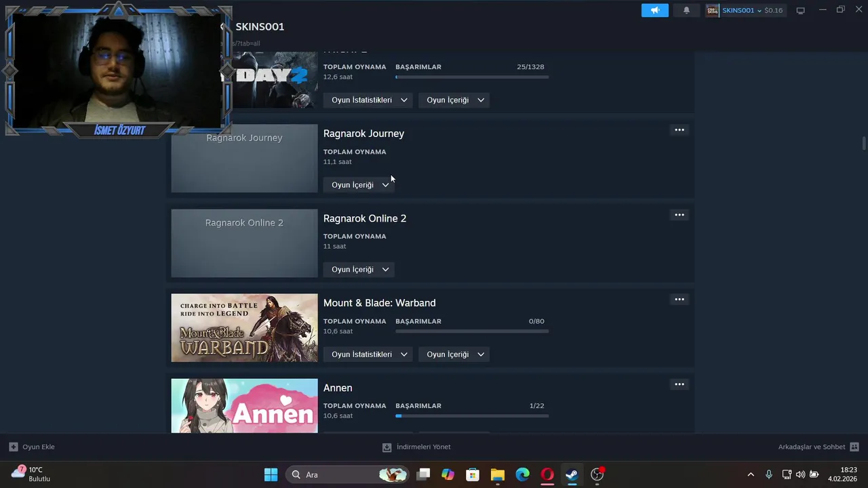Click the microphone tray icon
Viewport: 868px width, 488px height.
tap(769, 474)
